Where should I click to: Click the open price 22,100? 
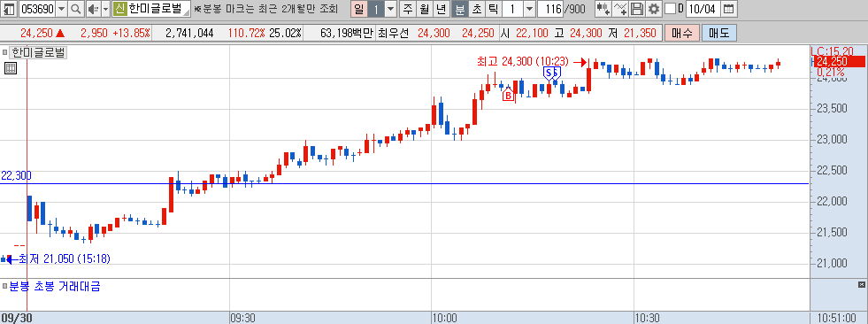click(532, 34)
